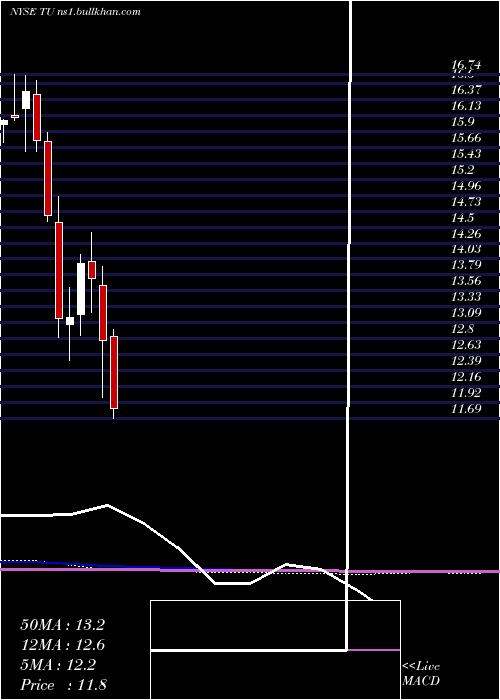Click the <<Live MACD label
The height and width of the screenshot is (700, 500).
tap(421, 674)
